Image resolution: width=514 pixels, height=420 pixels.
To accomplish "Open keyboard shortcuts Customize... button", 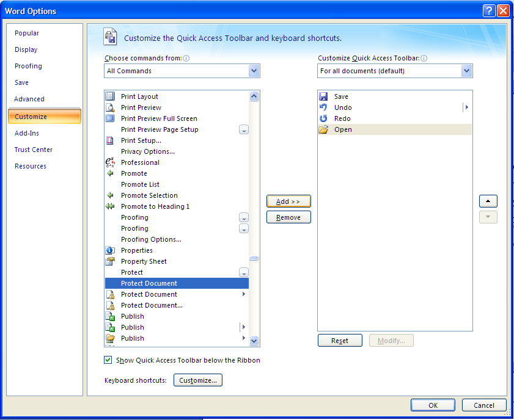I will pos(198,380).
